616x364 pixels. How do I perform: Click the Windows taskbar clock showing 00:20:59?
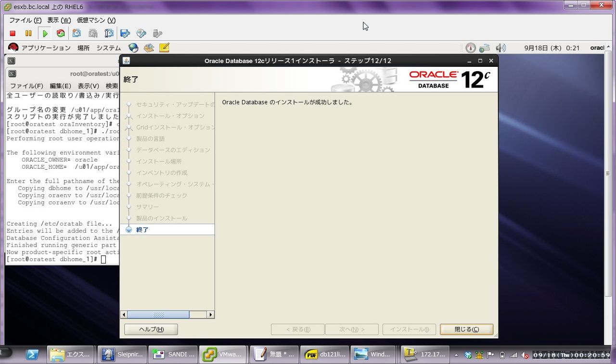(x=572, y=355)
